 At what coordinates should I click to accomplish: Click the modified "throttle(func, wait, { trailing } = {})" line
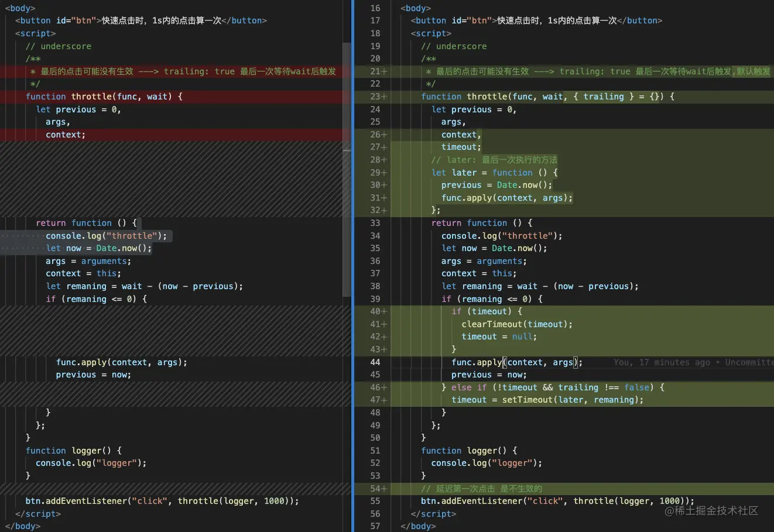[x=548, y=97]
